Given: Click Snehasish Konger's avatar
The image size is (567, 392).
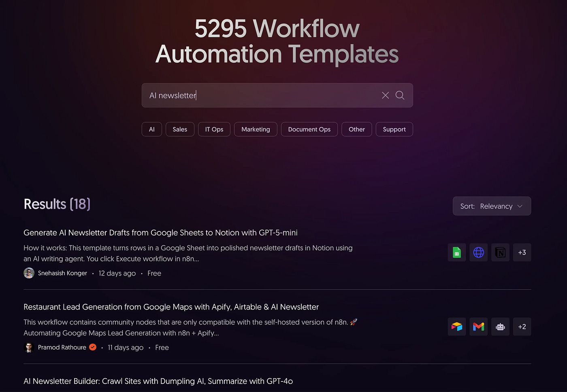Looking at the screenshot, I should click(29, 273).
